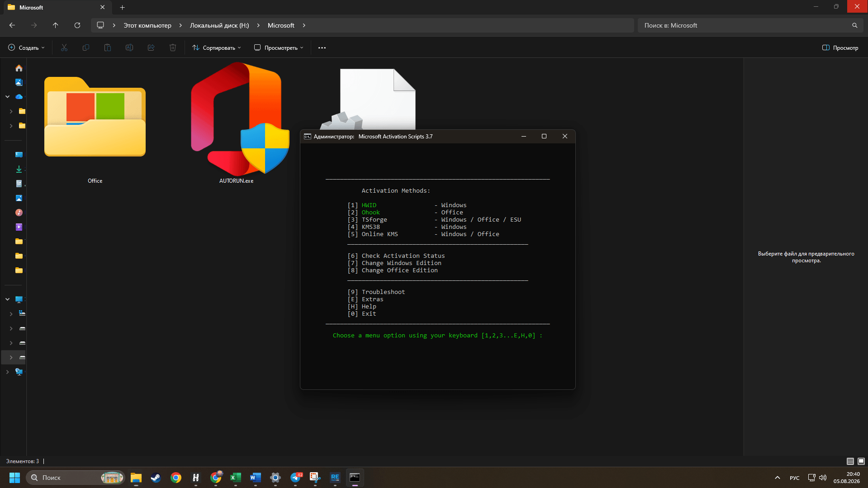The image size is (868, 488).
Task: Open Telegram from the taskbar
Action: click(296, 478)
